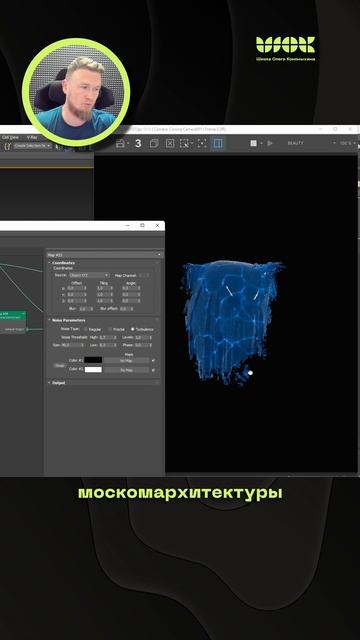Click the Map Channel number field
Viewport: 360px width, 640px height.
(144, 276)
